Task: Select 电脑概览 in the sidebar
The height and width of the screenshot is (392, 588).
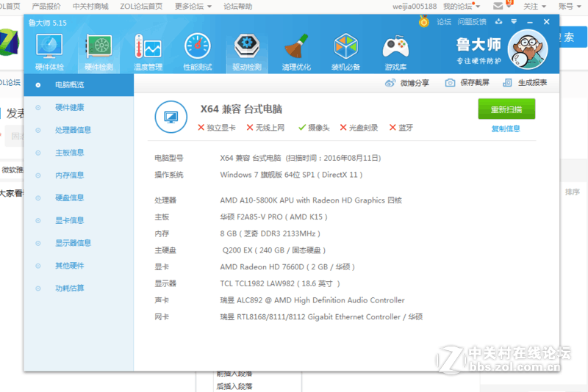Action: (79, 85)
